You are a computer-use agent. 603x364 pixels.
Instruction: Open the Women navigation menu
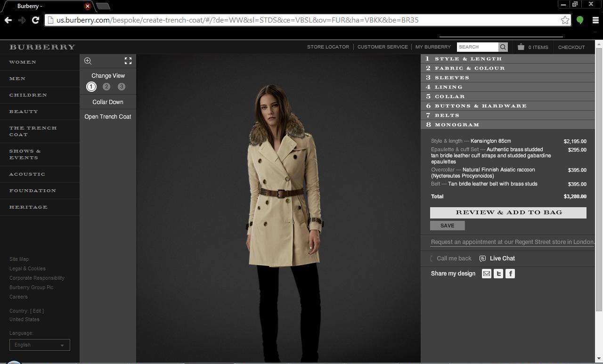[22, 62]
